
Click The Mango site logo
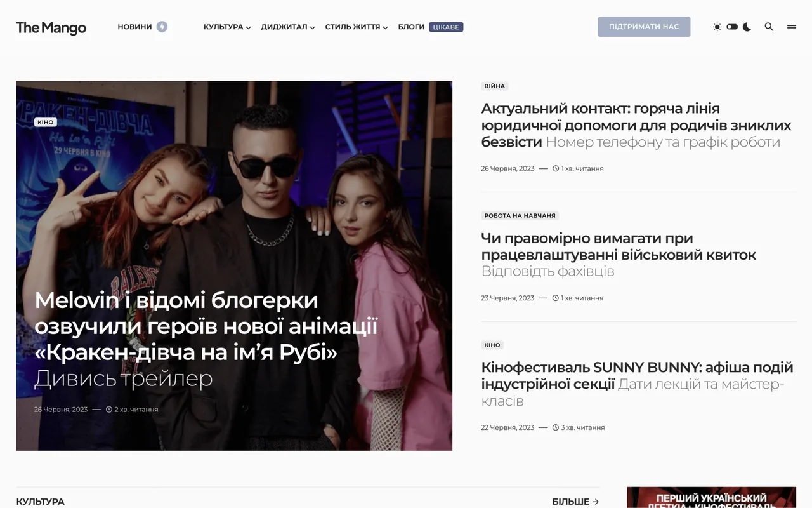click(51, 27)
